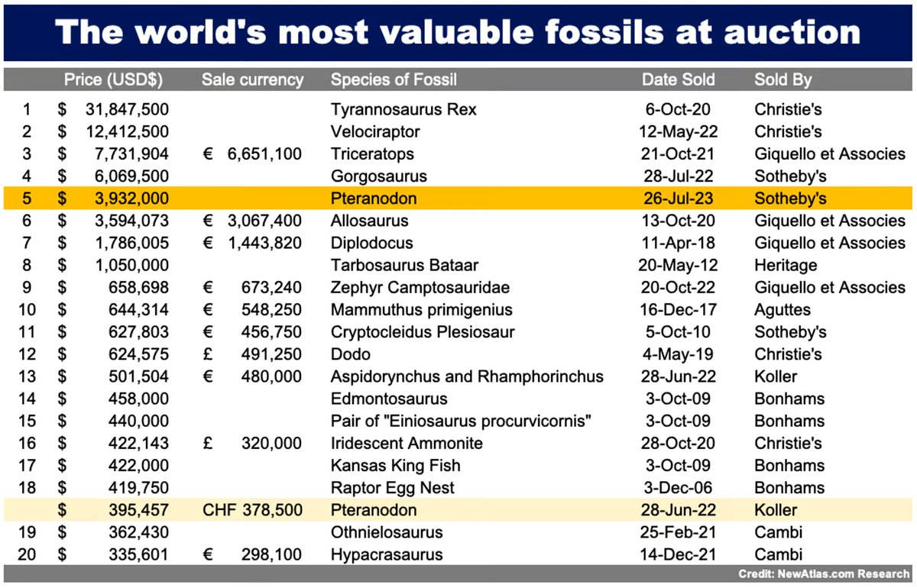This screenshot has height=588, width=917.
Task: Open the "Credit: NewAtlas.com Research" credit text
Action: click(x=824, y=573)
